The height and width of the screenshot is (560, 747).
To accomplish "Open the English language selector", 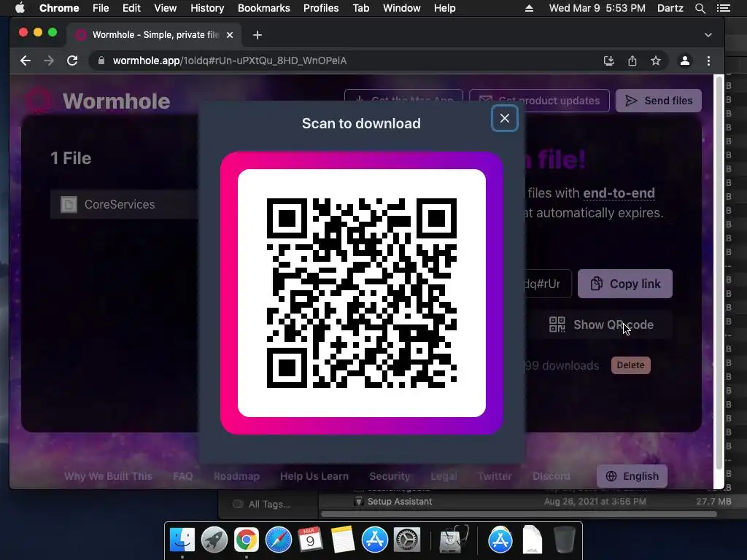I will [632, 476].
